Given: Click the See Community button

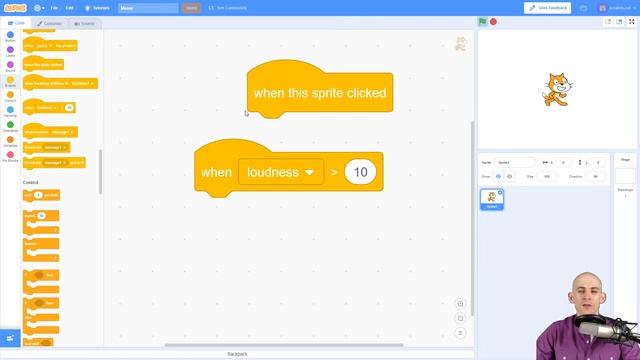Looking at the screenshot, I should pyautogui.click(x=227, y=8).
